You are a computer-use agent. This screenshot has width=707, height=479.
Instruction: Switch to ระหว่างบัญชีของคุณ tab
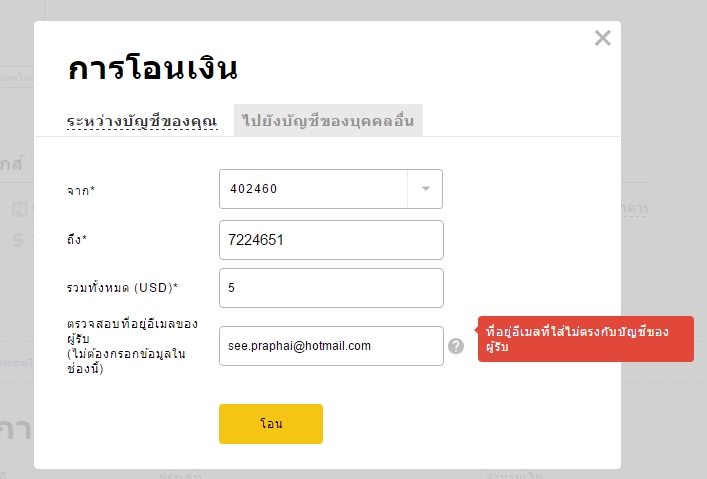pyautogui.click(x=142, y=121)
